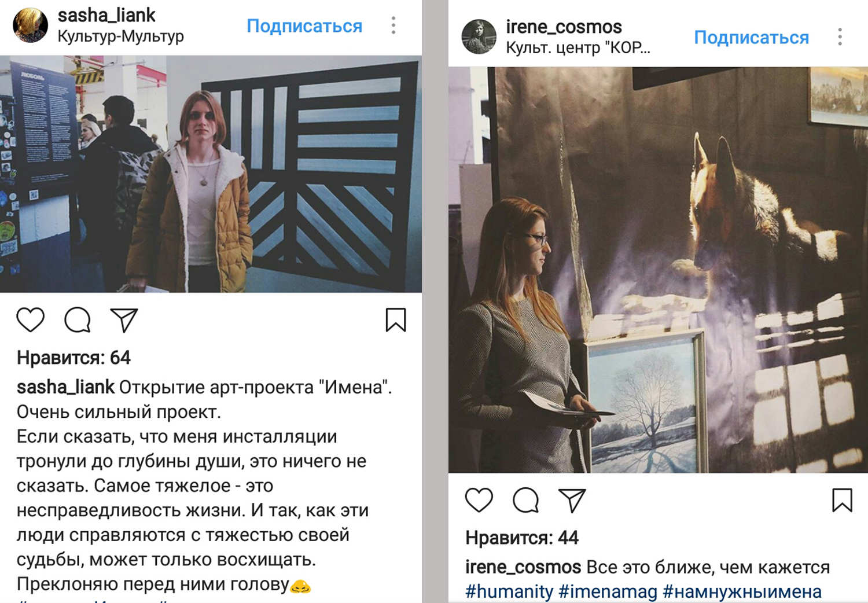Open three-dot options for irene_cosmos's post
The height and width of the screenshot is (603, 868).
pos(840,37)
